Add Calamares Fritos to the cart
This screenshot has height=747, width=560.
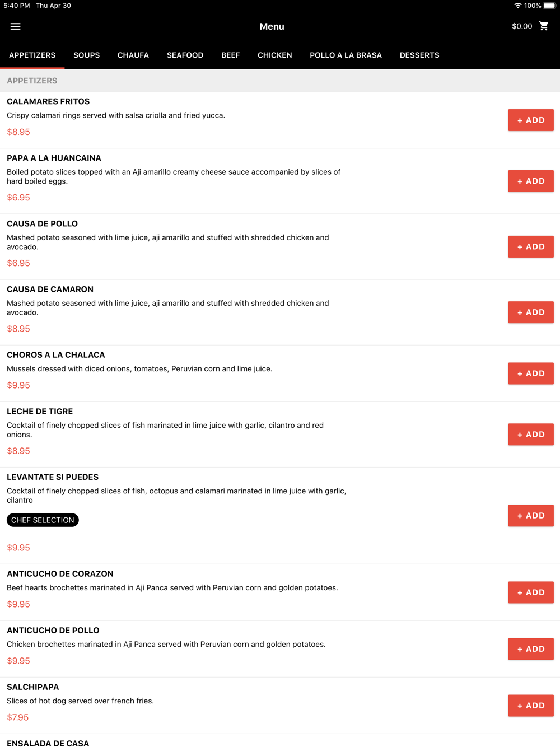(x=530, y=120)
